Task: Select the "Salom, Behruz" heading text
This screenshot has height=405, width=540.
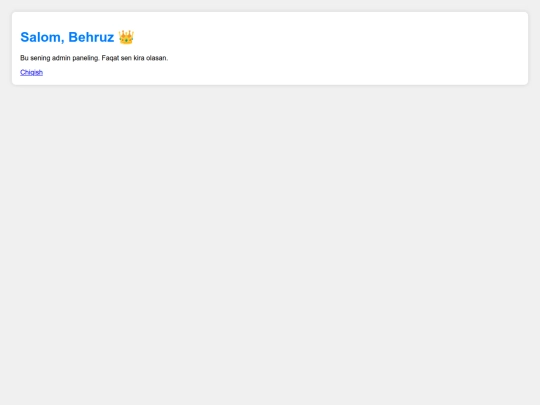Action: coord(67,37)
